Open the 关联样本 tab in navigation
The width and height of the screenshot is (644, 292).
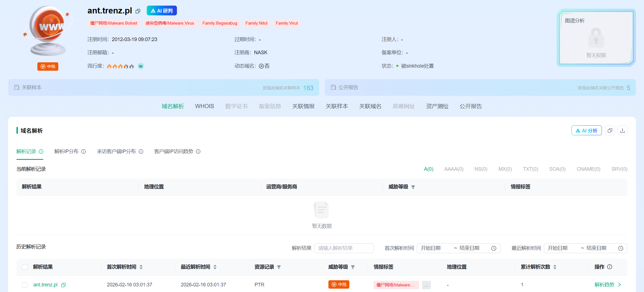point(337,106)
